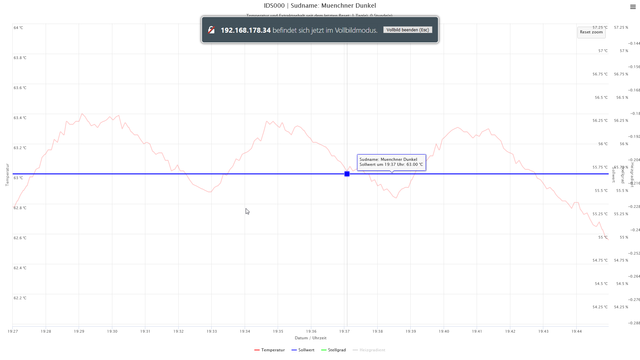Click Vollbild beenden (Esc) button
Viewport: 640px width, 360px height.
pos(407,30)
